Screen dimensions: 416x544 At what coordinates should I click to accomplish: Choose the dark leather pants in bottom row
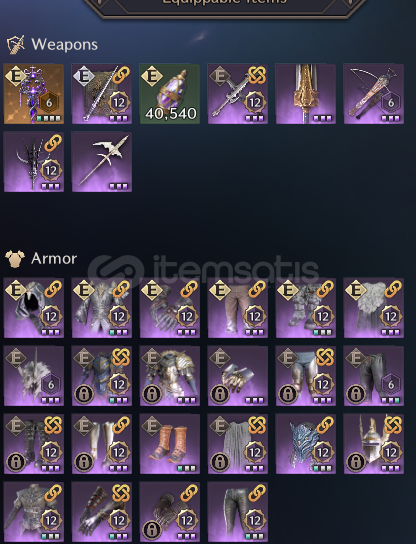tap(238, 512)
